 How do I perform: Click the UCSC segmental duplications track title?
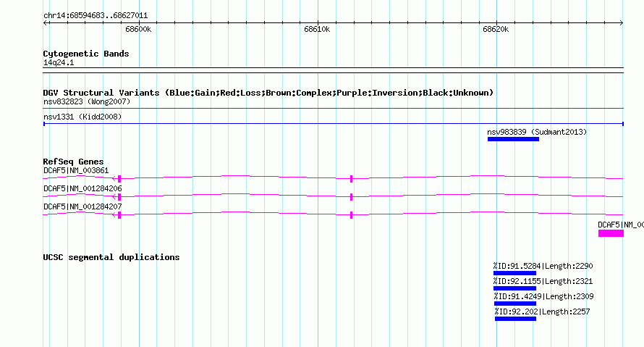pyautogui.click(x=111, y=257)
